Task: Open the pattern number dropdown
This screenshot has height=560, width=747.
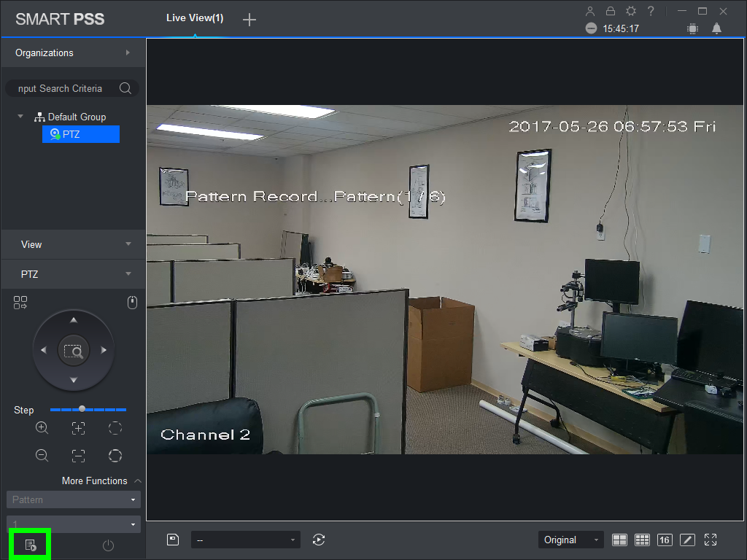Action: pos(74,524)
